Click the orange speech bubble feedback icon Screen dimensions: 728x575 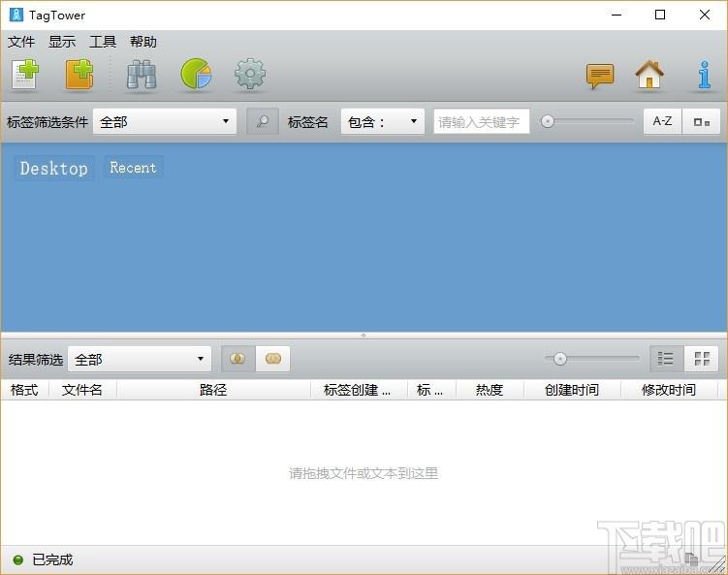pos(600,75)
